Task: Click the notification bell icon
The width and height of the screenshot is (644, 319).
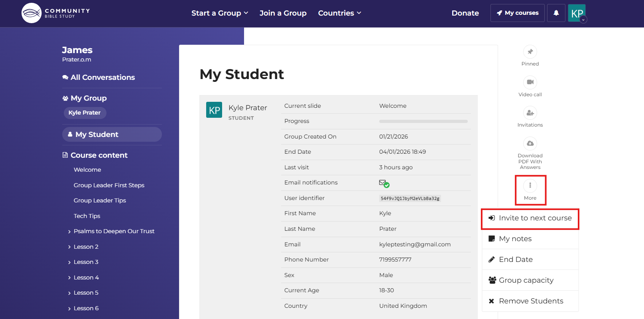Action: coord(556,13)
